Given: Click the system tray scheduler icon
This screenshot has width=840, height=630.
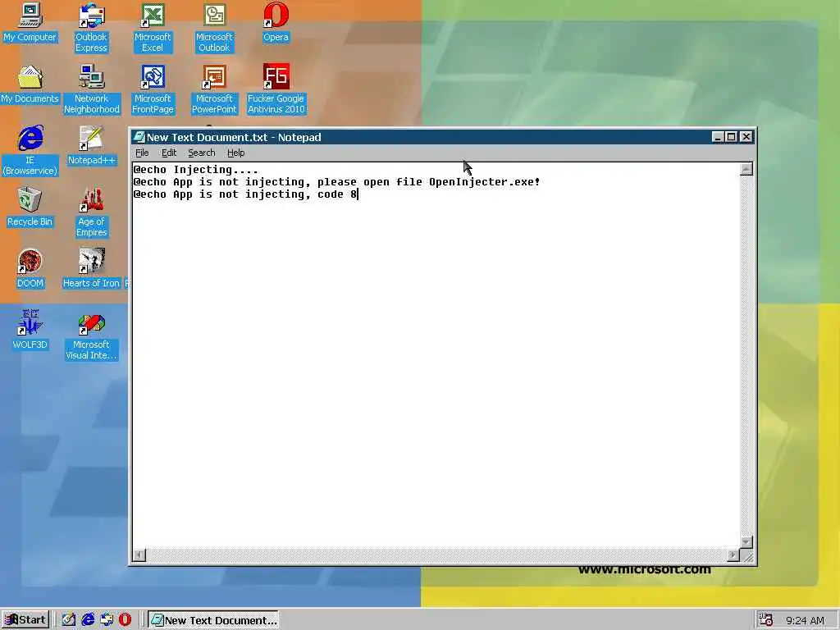Looking at the screenshot, I should (765, 620).
